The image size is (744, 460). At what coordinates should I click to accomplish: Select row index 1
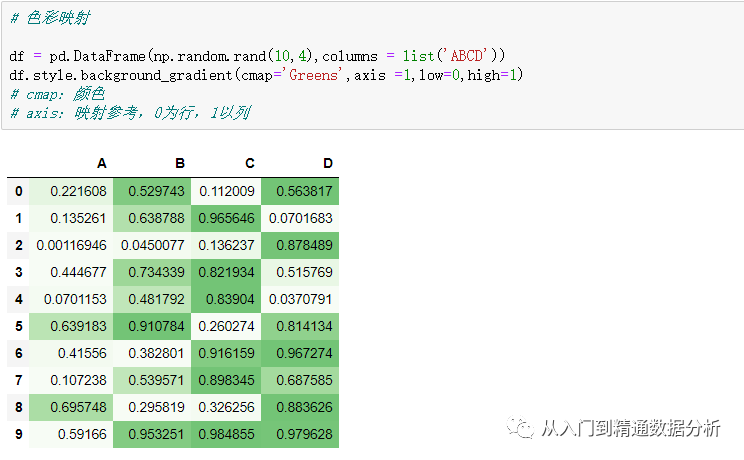[19, 218]
